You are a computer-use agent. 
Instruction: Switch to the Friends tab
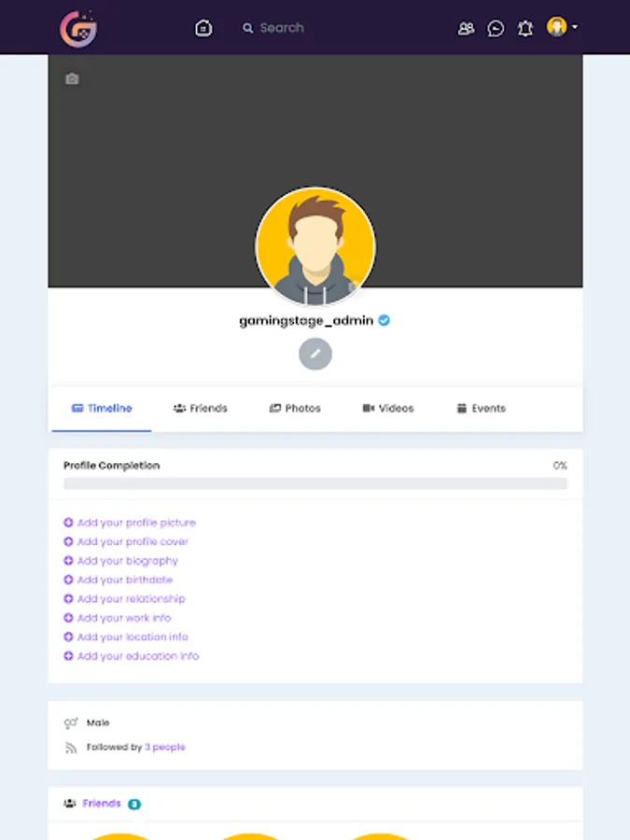[x=201, y=408]
